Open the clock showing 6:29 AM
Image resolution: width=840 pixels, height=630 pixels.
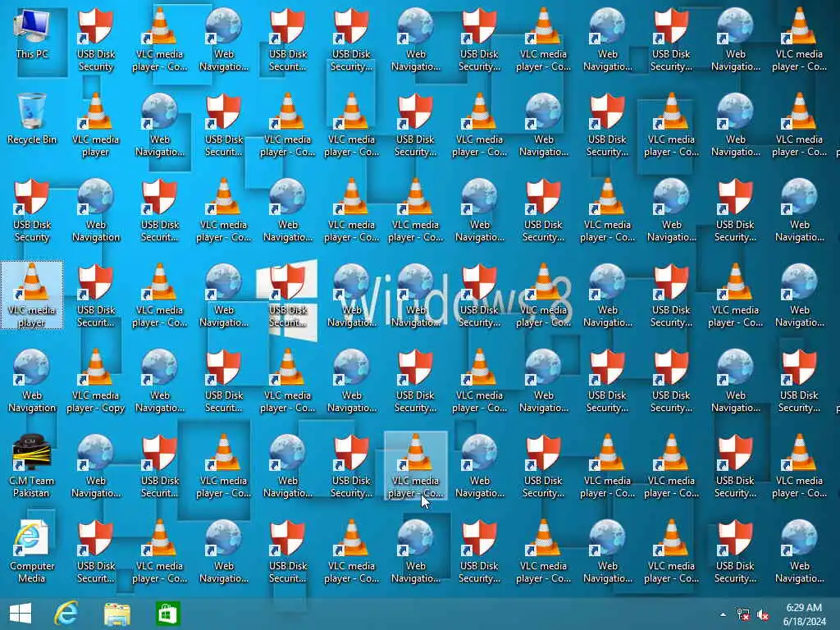804,614
